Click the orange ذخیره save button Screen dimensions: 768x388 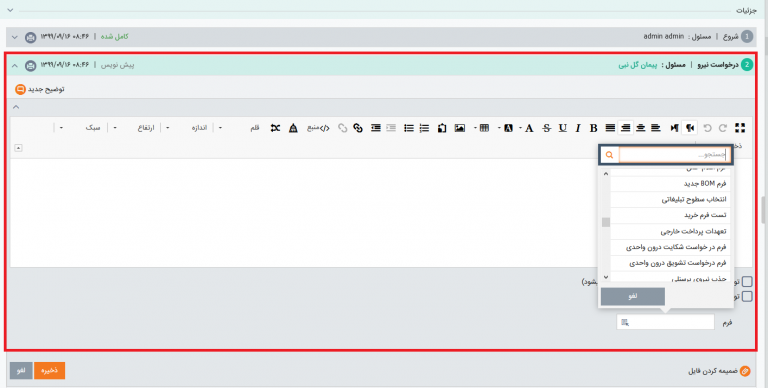49,371
